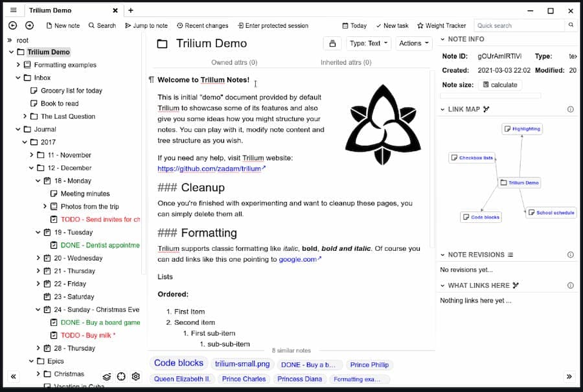
Task: Go back with the left arrow icon
Action: pyautogui.click(x=13, y=25)
